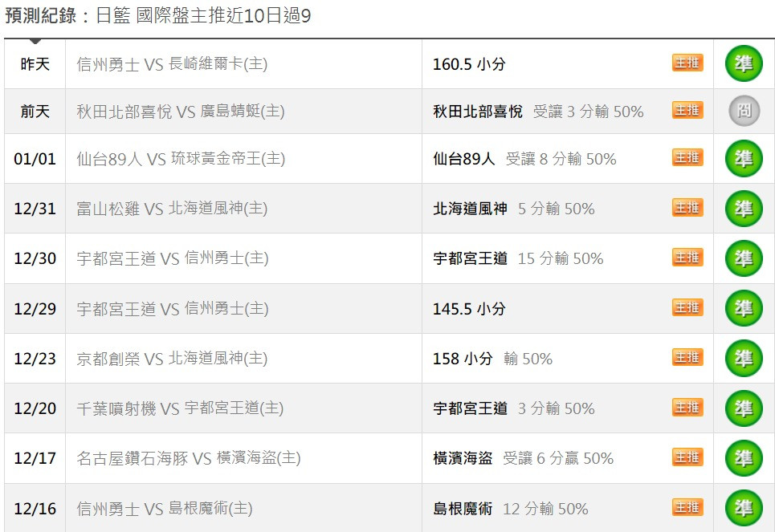The width and height of the screenshot is (775, 532).
Task: Click the orange 主推 badge in the 12/17 row
Action: click(x=687, y=457)
